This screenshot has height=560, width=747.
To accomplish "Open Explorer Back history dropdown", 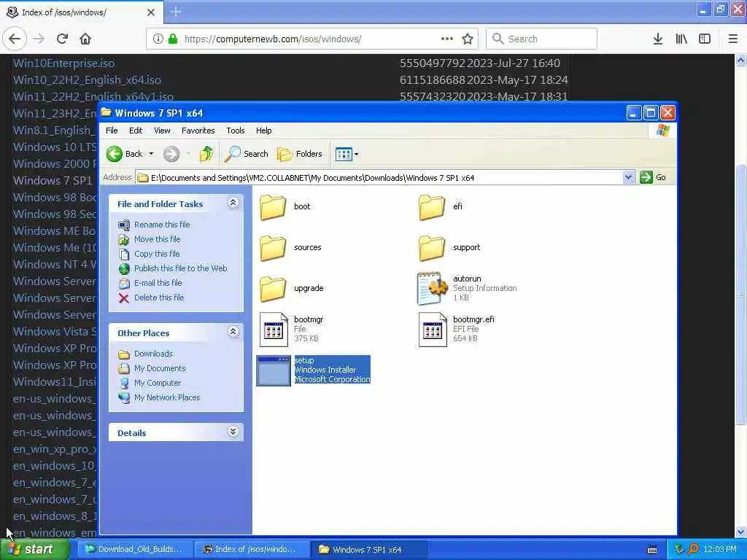I will pyautogui.click(x=152, y=154).
